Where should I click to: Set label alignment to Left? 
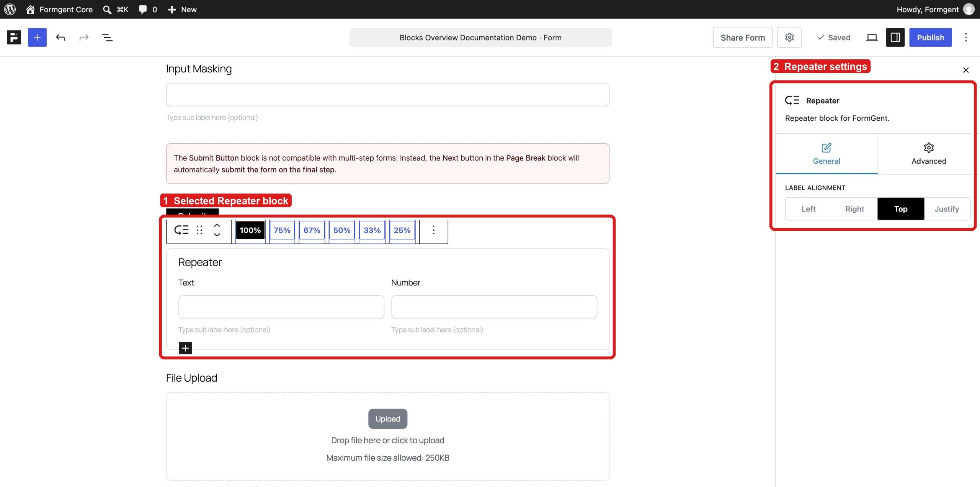pos(808,209)
